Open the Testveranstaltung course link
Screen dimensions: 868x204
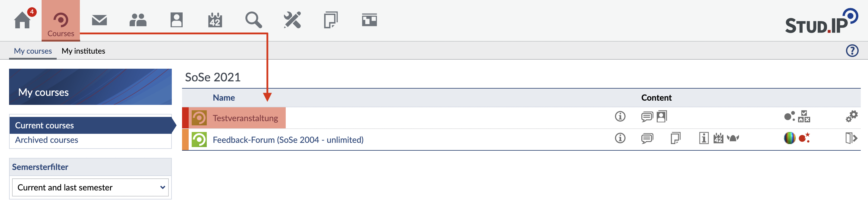(245, 118)
